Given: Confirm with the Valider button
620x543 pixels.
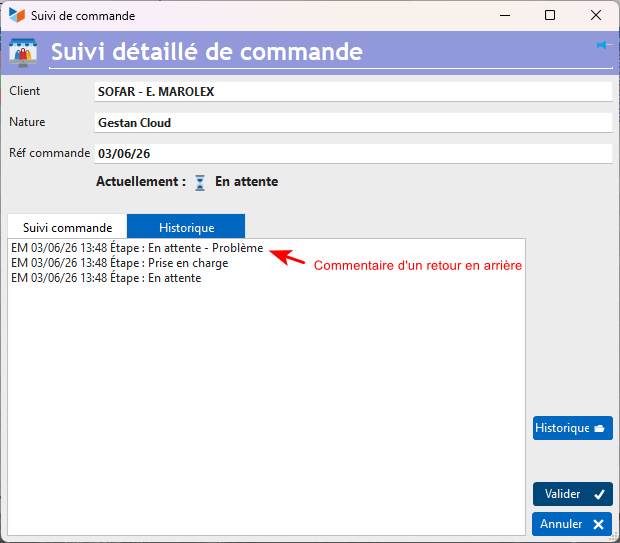Looking at the screenshot, I should pyautogui.click(x=573, y=494).
